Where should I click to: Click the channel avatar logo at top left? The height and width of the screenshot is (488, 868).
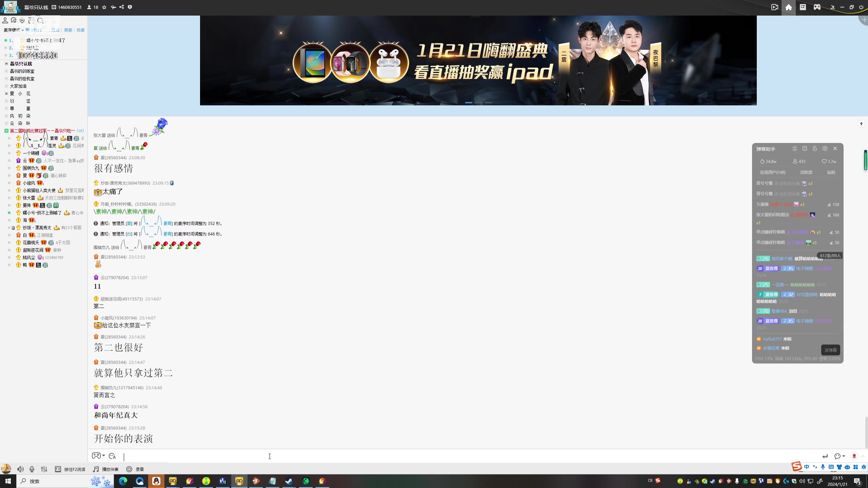click(10, 7)
